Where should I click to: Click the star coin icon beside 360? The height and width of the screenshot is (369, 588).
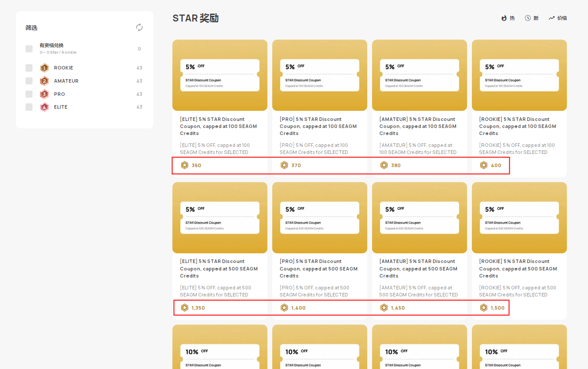point(185,165)
